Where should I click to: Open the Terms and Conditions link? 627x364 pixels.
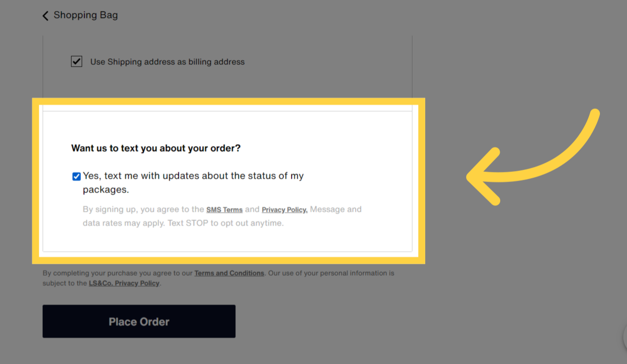(229, 273)
